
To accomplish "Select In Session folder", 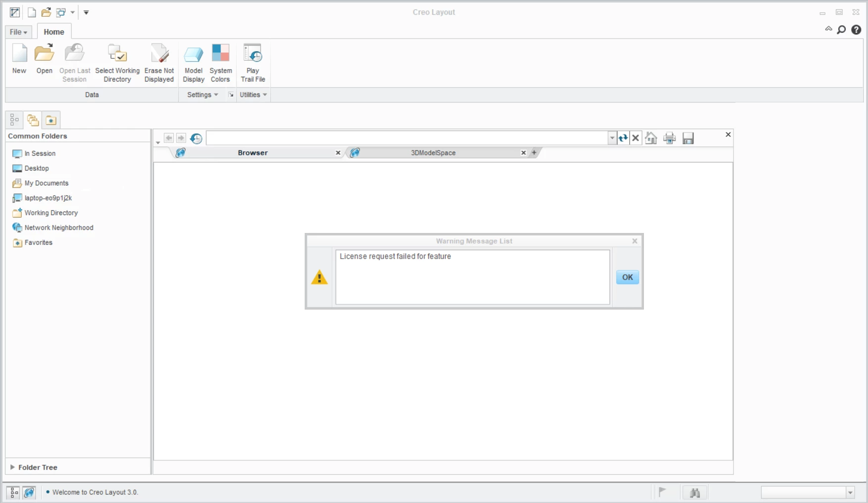I will point(34,153).
